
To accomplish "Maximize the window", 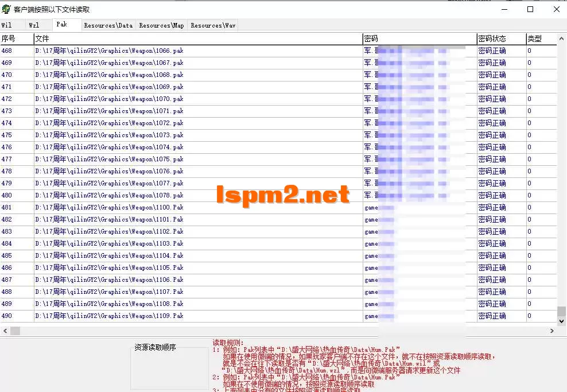I will (x=530, y=9).
